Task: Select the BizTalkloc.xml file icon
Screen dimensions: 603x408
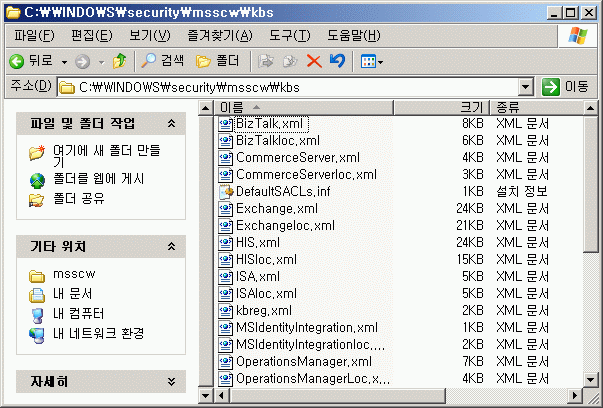Action: click(225, 141)
